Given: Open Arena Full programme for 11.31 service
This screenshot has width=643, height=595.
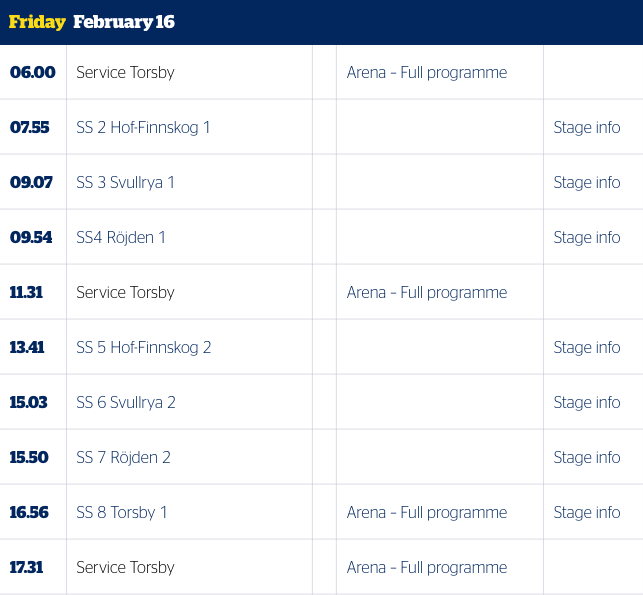Looking at the screenshot, I should 427,293.
